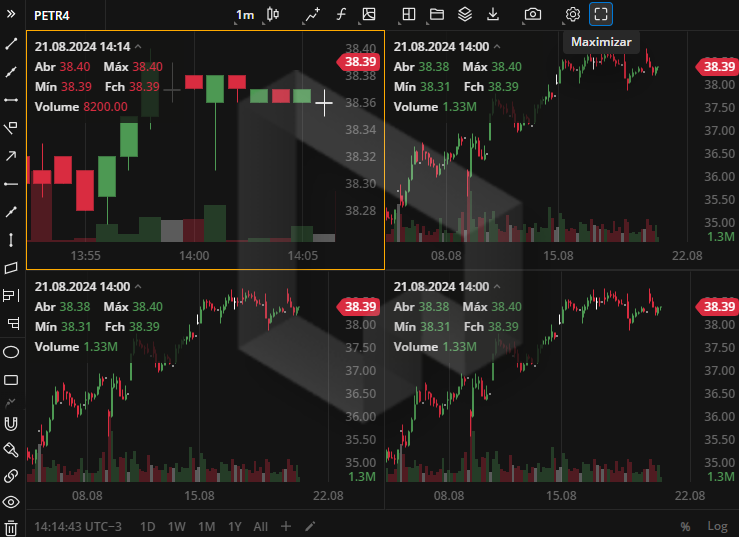
Task: Take a chart snapshot with the camera icon
Action: click(533, 15)
